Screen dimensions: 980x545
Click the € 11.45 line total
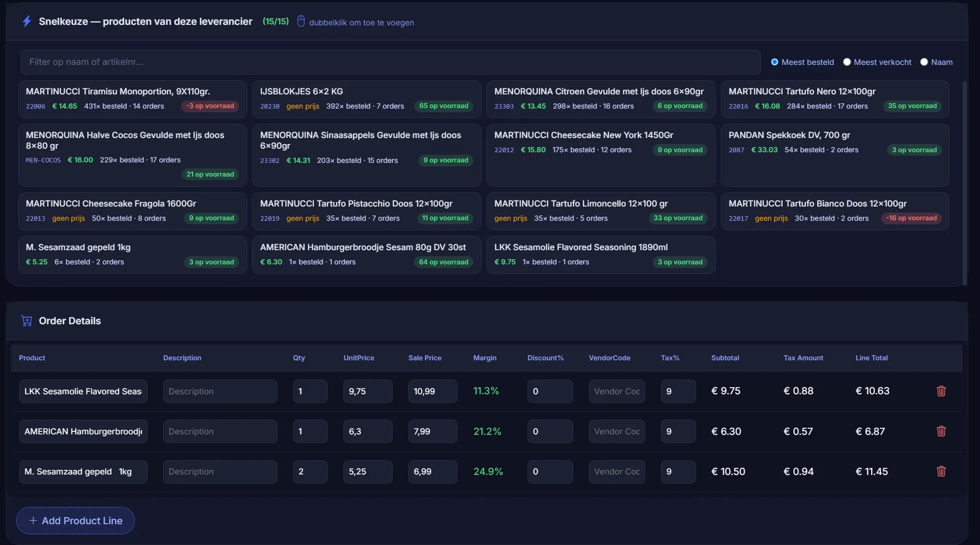[x=871, y=471]
